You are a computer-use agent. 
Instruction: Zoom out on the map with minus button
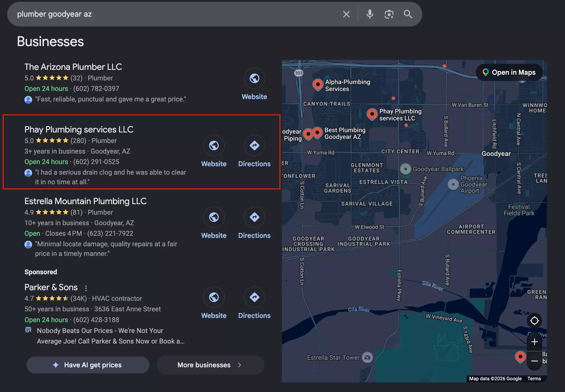(535, 361)
